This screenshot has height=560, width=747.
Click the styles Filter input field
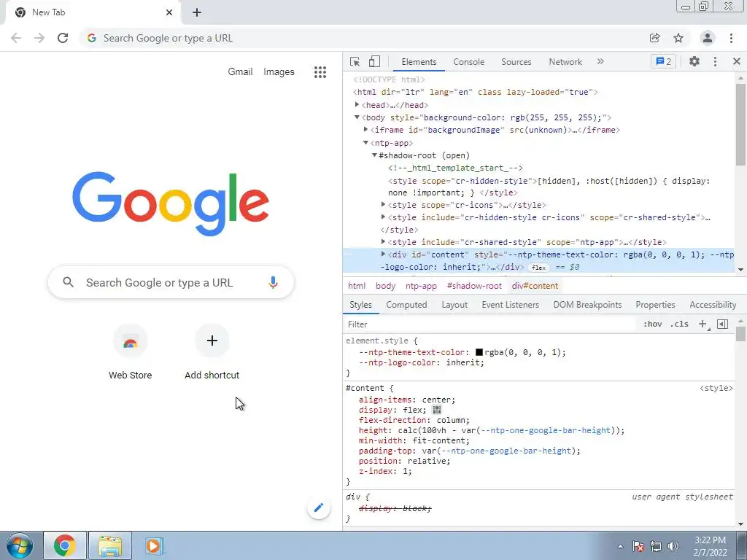[491, 324]
